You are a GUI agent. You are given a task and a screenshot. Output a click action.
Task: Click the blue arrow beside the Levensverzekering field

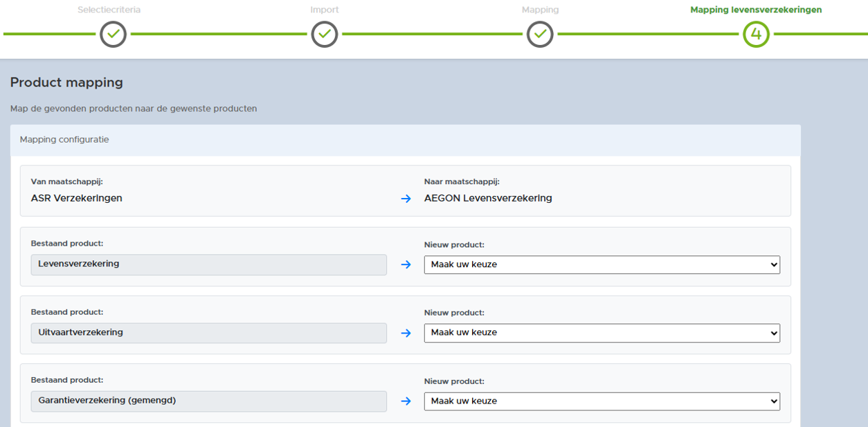[x=406, y=264]
